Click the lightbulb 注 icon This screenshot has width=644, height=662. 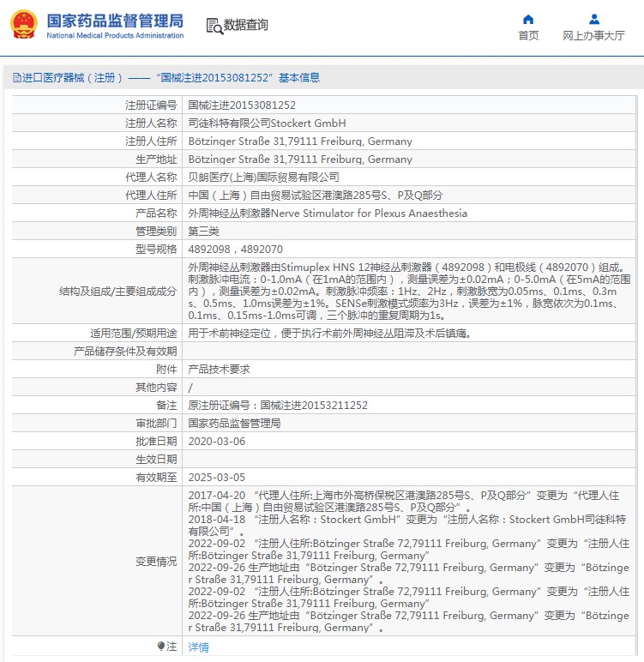tap(161, 646)
